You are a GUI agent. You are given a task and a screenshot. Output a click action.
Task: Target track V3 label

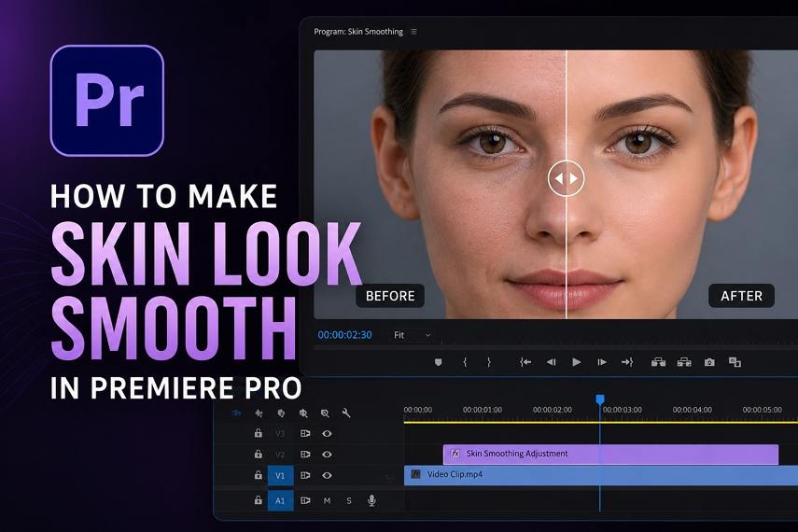280,434
